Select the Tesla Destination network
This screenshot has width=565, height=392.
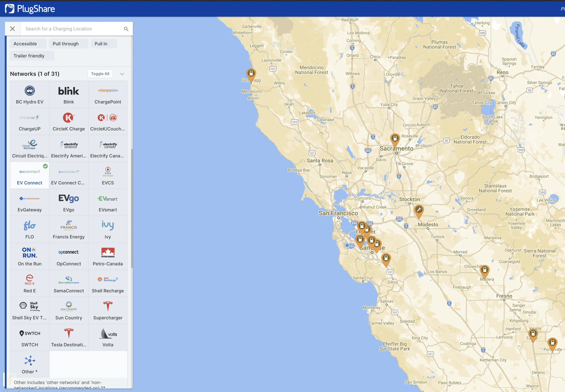[69, 337]
